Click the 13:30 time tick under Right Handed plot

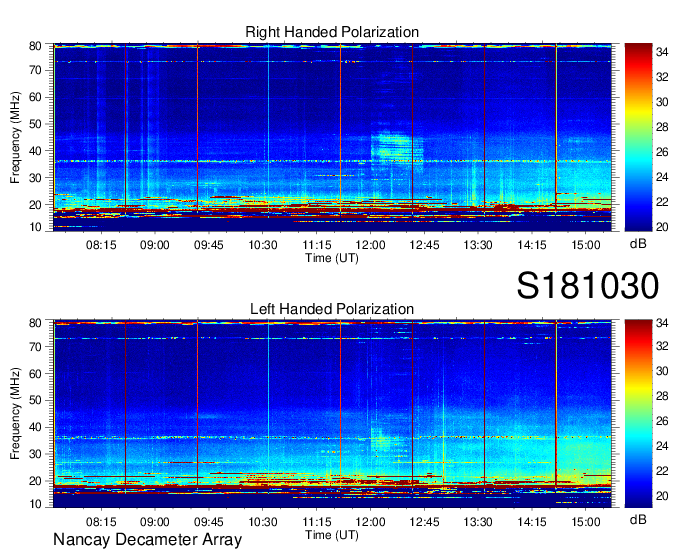478,245
